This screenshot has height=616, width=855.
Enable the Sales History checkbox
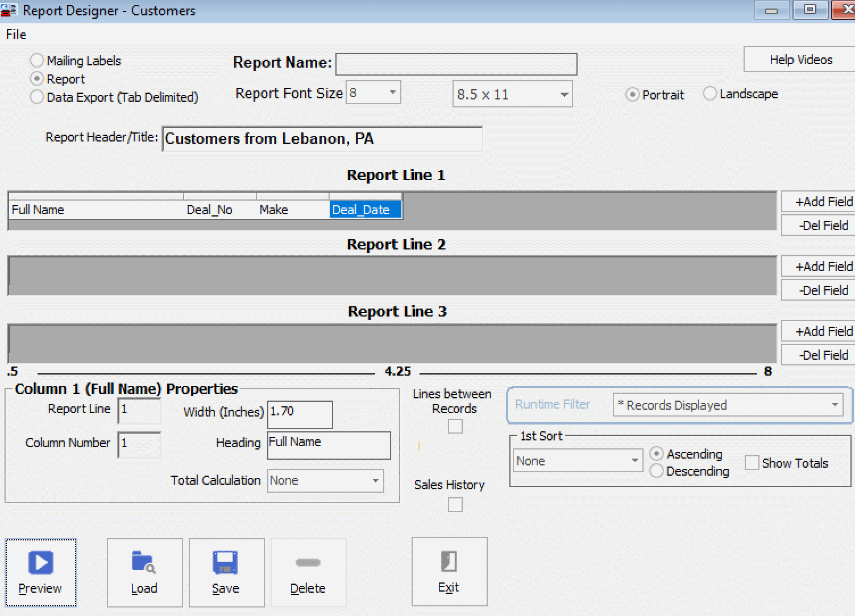pyautogui.click(x=455, y=505)
